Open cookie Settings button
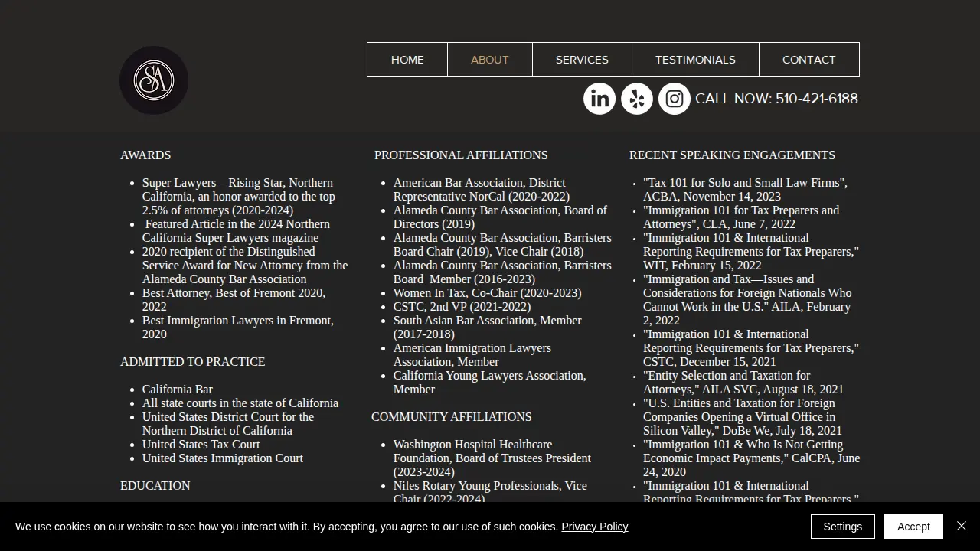The width and height of the screenshot is (980, 551). [x=843, y=527]
